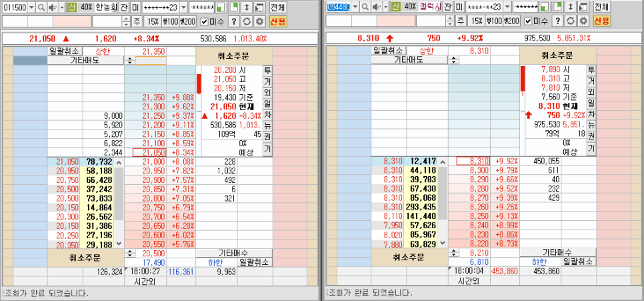This screenshot has width=644, height=301.
Task: Click the 20,950 bid price row (+7.82%)
Action: pos(145,171)
